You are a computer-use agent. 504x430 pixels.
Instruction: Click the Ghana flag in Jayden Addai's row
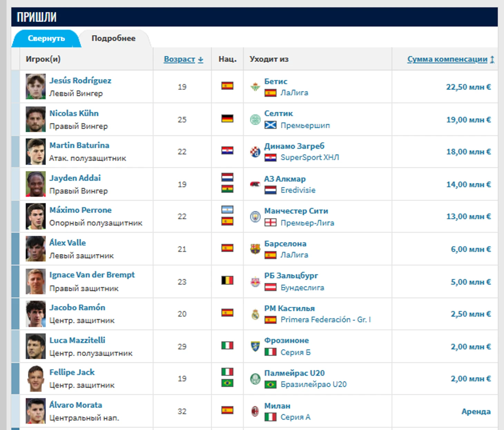click(227, 189)
